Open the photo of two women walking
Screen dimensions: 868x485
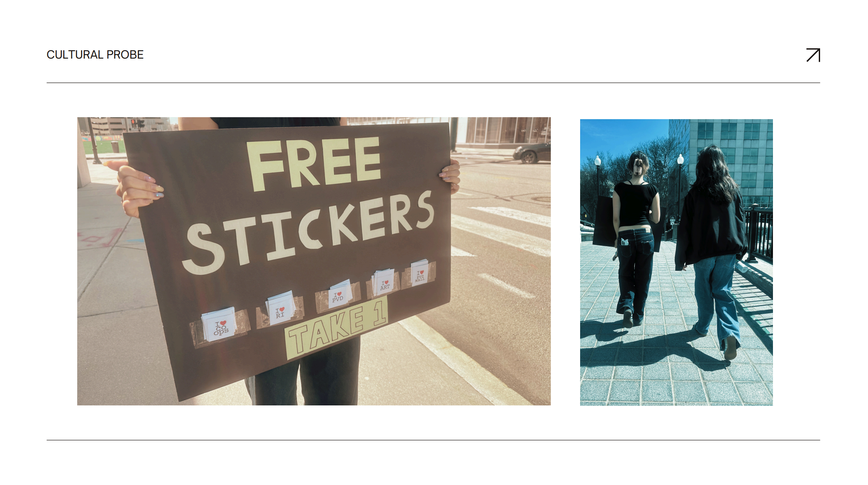point(676,262)
